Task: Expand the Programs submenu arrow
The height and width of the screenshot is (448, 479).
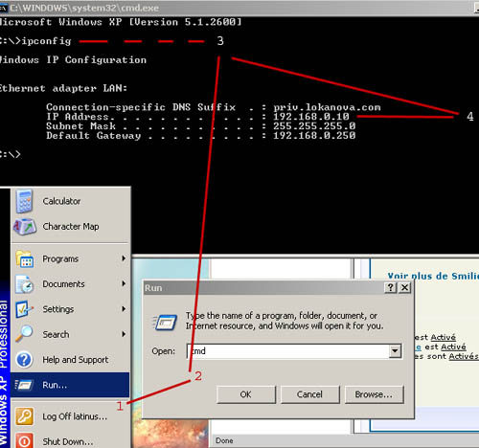Action: point(124,258)
